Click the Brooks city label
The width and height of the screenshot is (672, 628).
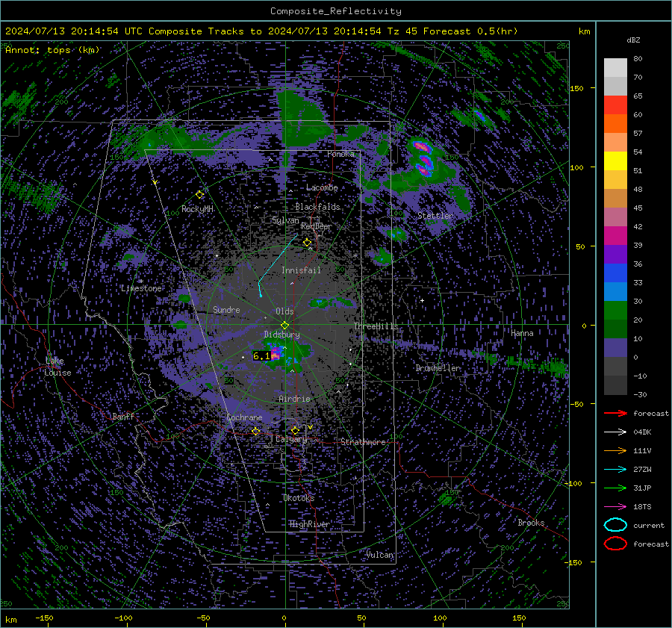pos(531,523)
